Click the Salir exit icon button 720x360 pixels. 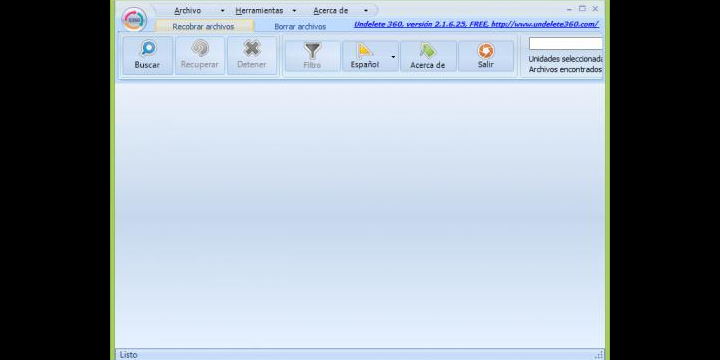coord(486,56)
